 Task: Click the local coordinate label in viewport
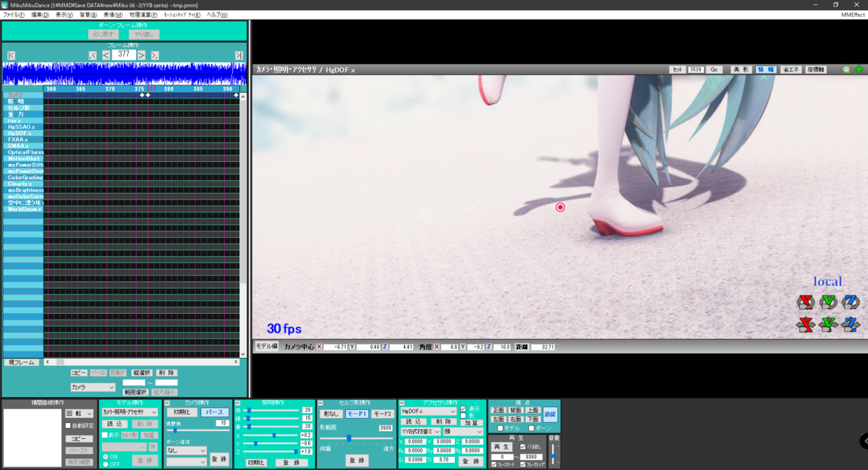coord(827,282)
